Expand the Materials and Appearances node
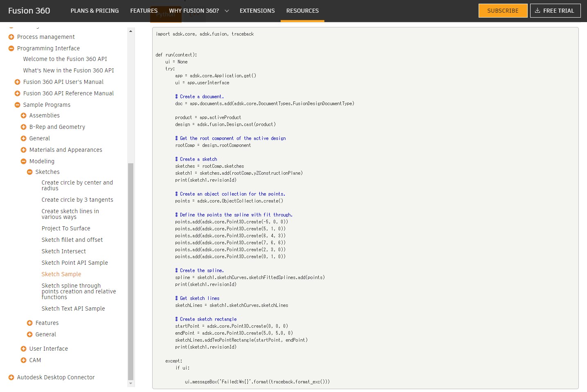Viewport: 587px width, 392px height. tap(24, 150)
